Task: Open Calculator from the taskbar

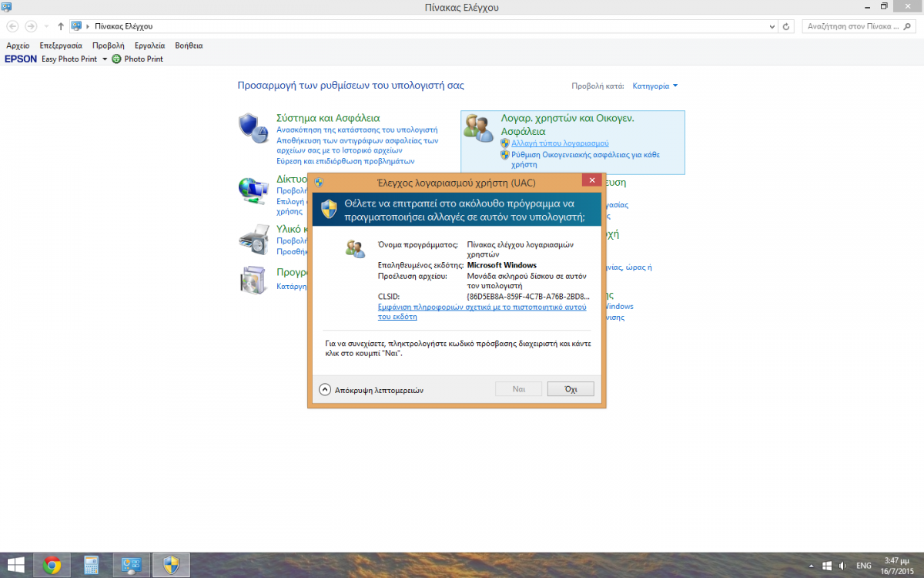Action: (x=92, y=565)
